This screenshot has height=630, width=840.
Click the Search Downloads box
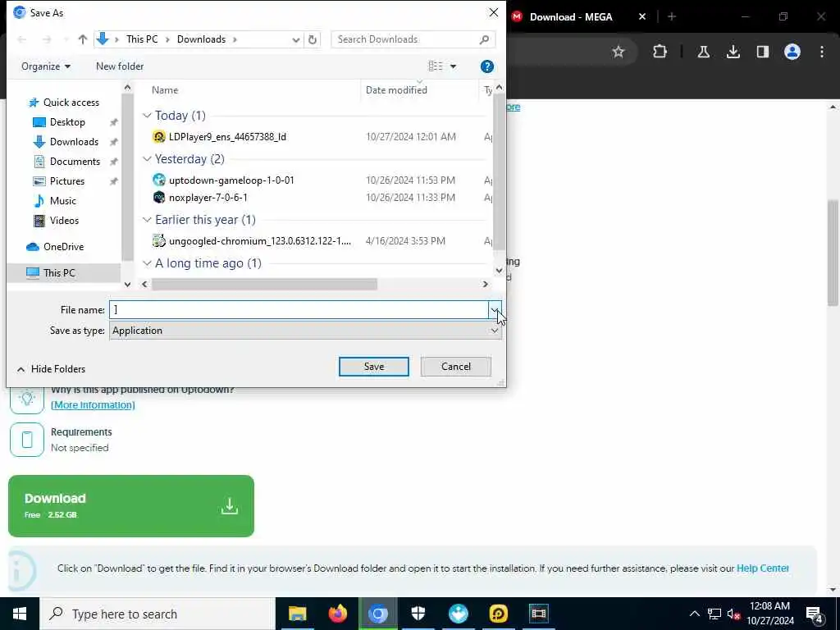pos(413,39)
